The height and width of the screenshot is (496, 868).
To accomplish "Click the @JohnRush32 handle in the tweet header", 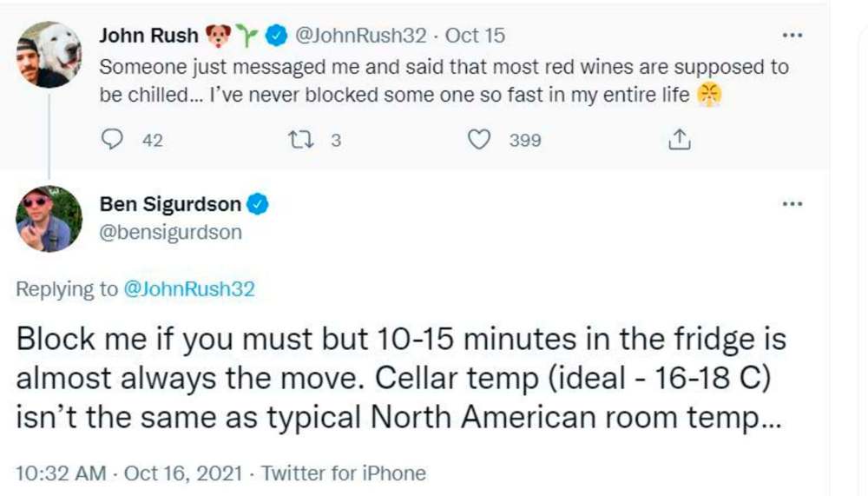I will pos(362,36).
